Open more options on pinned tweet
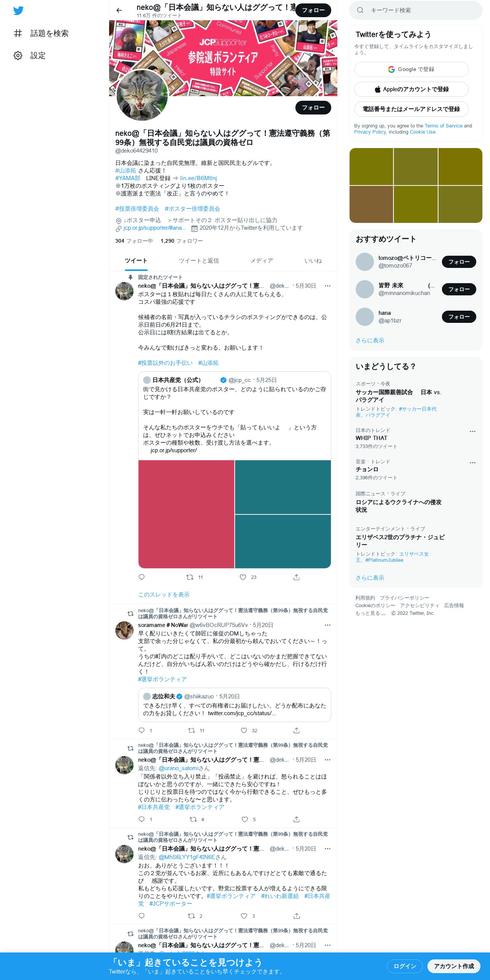Image resolution: width=490 pixels, height=980 pixels. pyautogui.click(x=327, y=286)
